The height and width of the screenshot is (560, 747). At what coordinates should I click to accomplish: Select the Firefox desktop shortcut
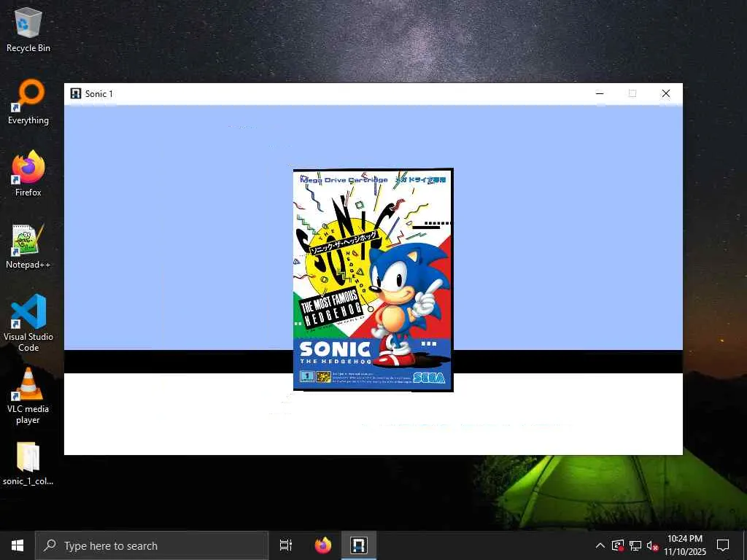[28, 174]
